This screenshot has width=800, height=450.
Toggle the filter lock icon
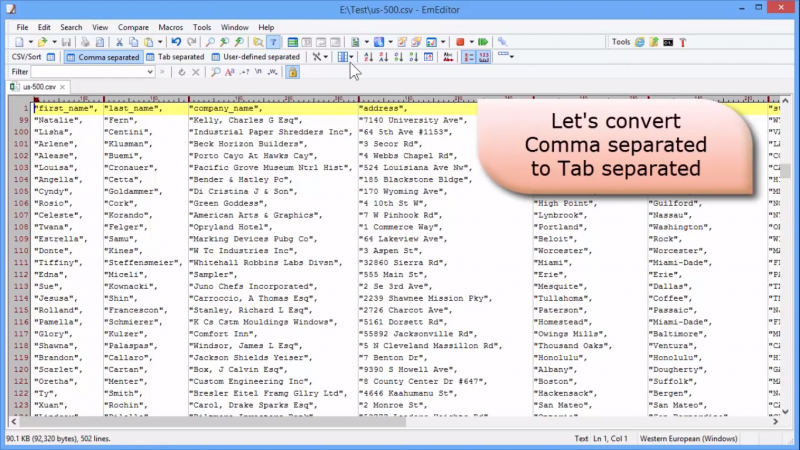click(x=293, y=72)
